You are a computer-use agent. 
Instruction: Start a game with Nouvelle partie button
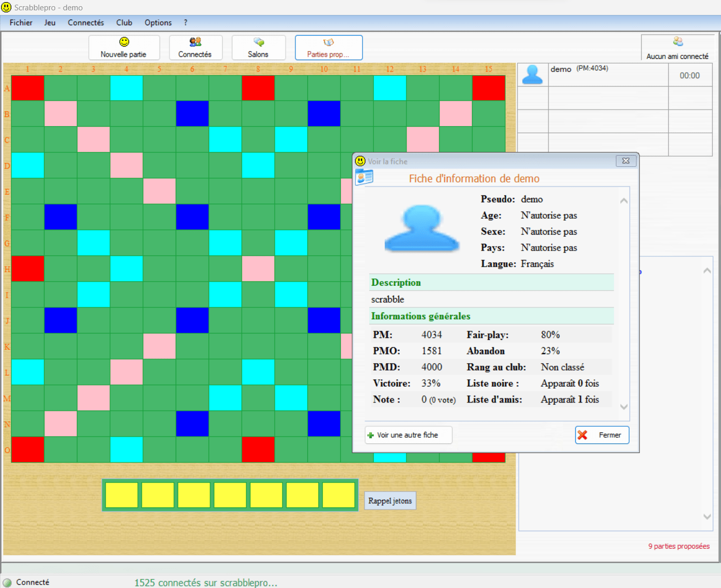[x=124, y=48]
